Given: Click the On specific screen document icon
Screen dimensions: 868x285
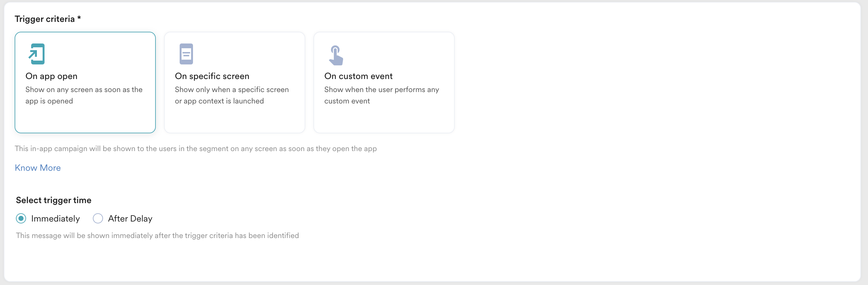Looking at the screenshot, I should coord(186,54).
